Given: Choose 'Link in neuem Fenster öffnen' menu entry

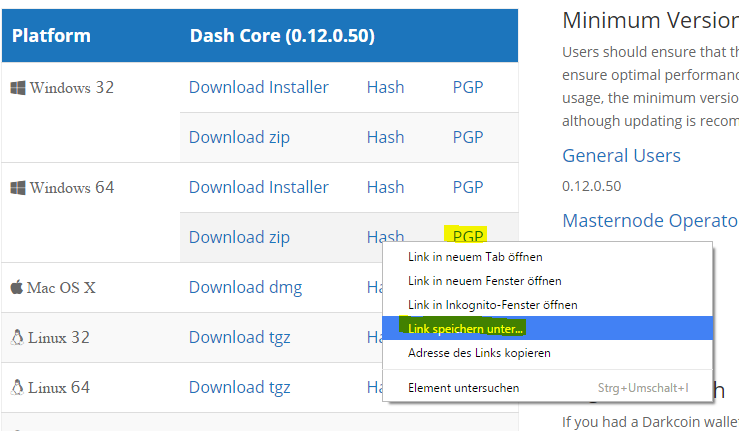Looking at the screenshot, I should coord(547,281).
